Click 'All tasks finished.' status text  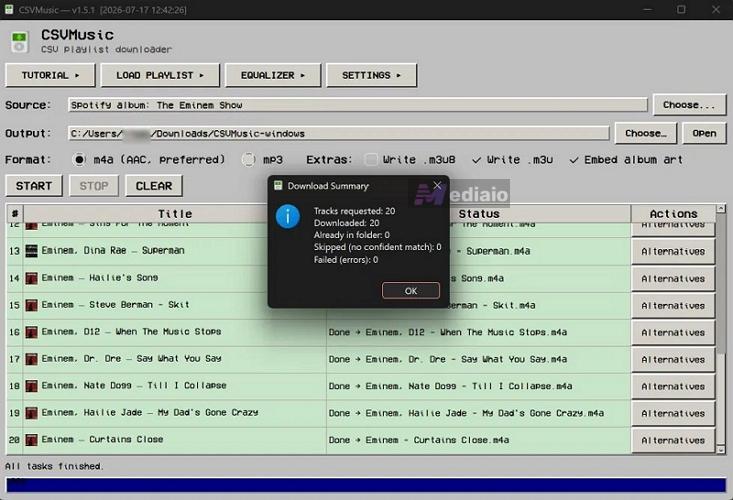[54, 466]
